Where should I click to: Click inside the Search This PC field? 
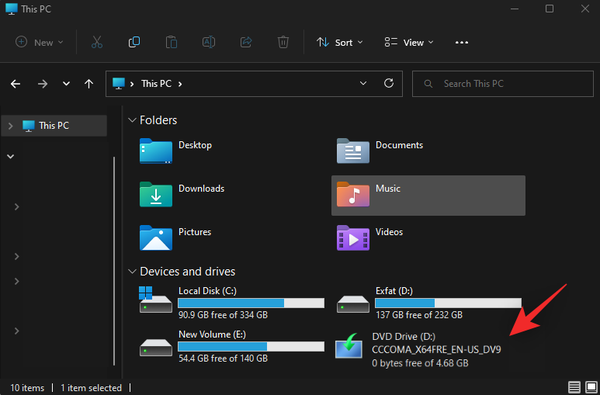[x=502, y=83]
